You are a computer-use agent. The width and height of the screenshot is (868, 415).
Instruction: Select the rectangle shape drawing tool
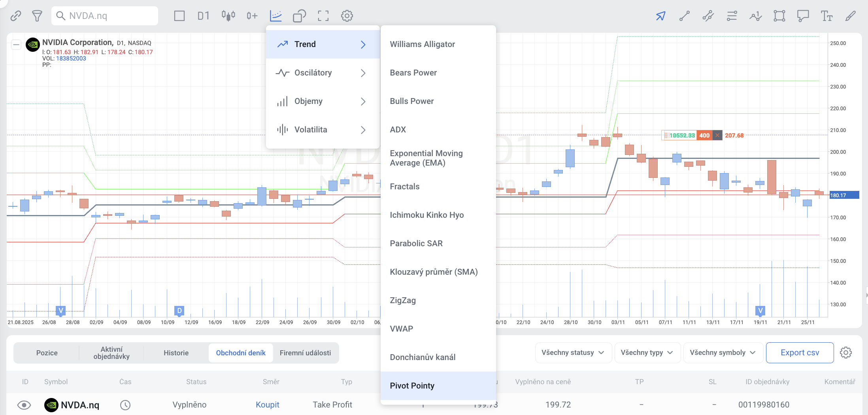click(x=779, y=16)
